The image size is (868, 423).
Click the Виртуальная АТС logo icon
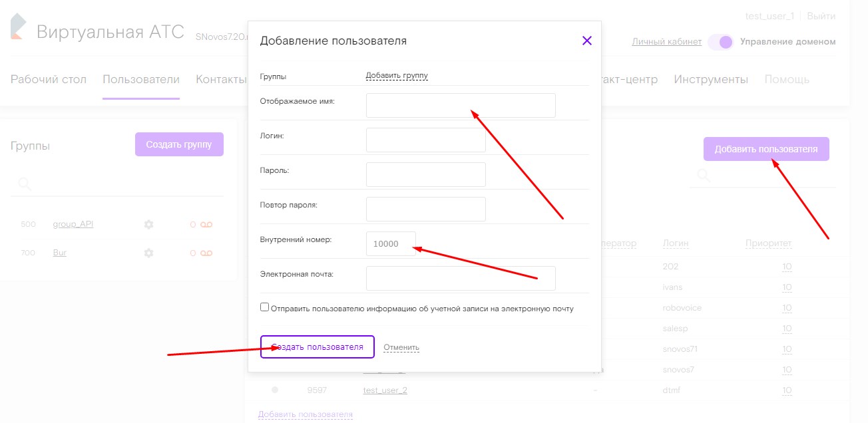click(x=18, y=27)
